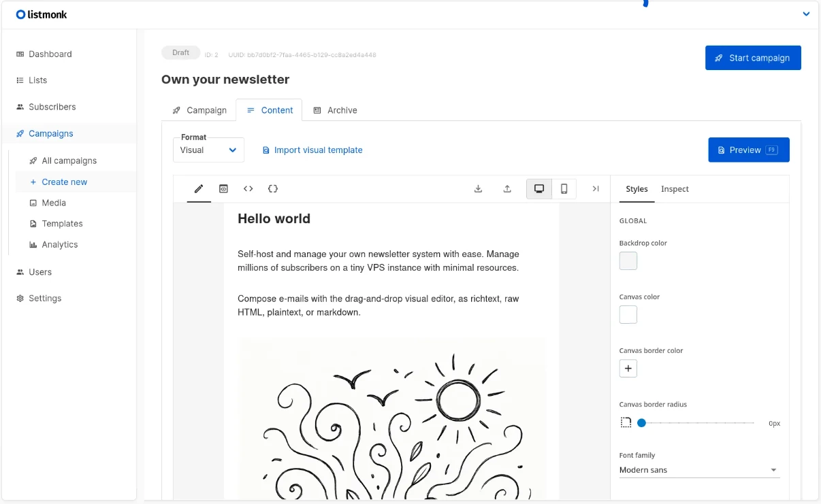Open the Canvas color swatch
The height and width of the screenshot is (504, 821).
point(628,315)
